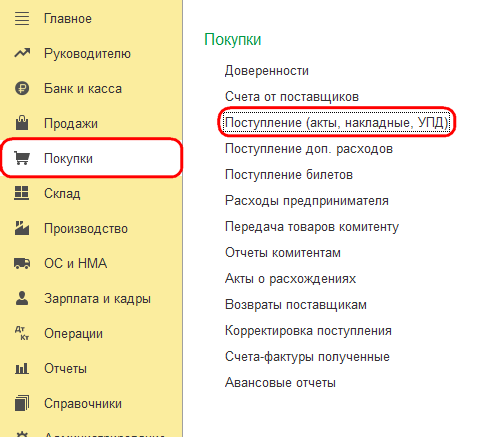485x437 pixels.
Task: Open the Отчеты section
Action: [x=66, y=369]
